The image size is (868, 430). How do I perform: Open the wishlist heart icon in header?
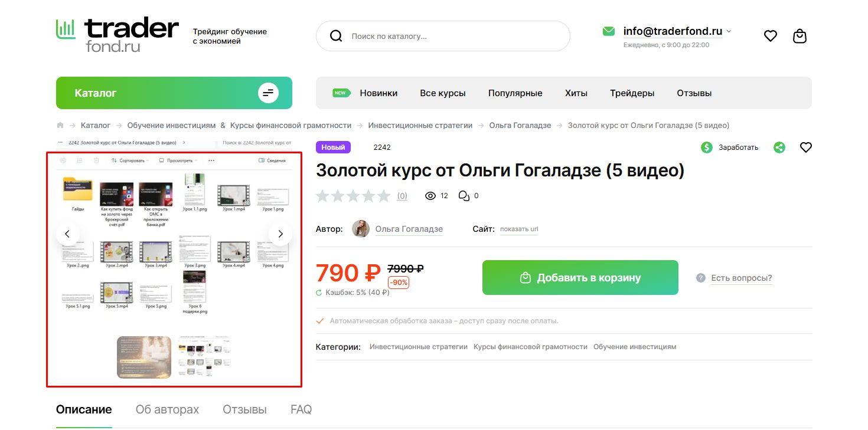[771, 36]
